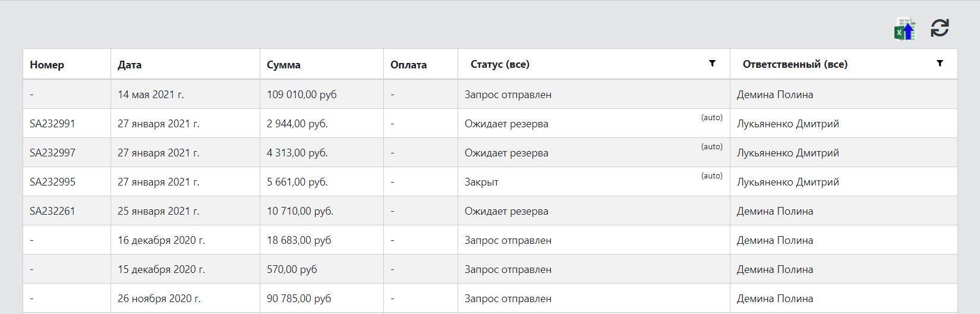This screenshot has width=980, height=314.
Task: Open order SA232261
Action: (x=52, y=211)
